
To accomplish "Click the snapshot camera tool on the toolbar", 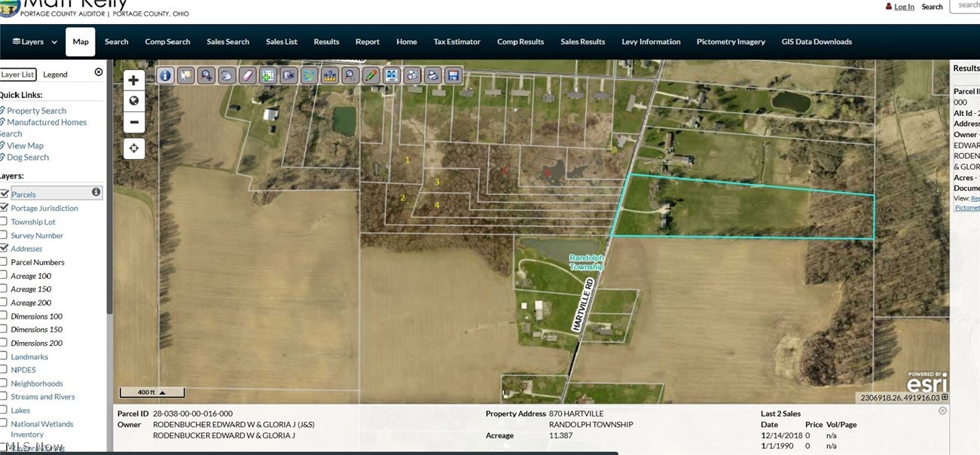I will (289, 75).
